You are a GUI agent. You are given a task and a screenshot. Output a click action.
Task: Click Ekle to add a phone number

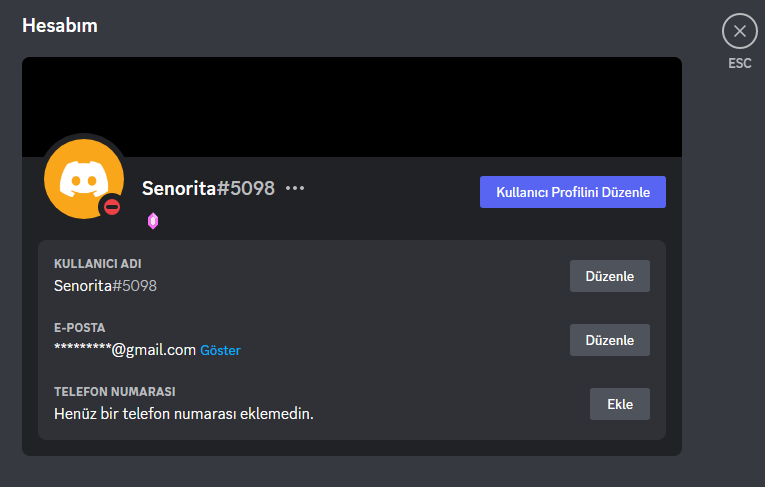pos(620,404)
